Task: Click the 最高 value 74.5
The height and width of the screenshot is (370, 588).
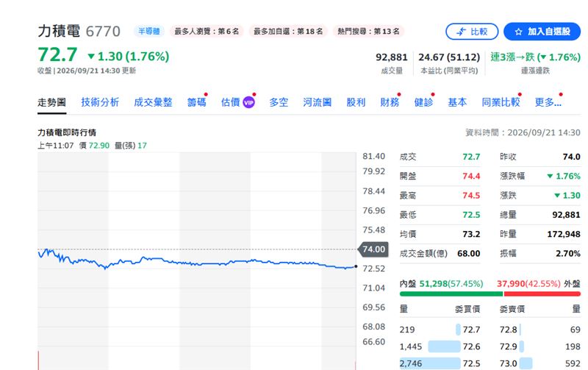Action: (471, 196)
